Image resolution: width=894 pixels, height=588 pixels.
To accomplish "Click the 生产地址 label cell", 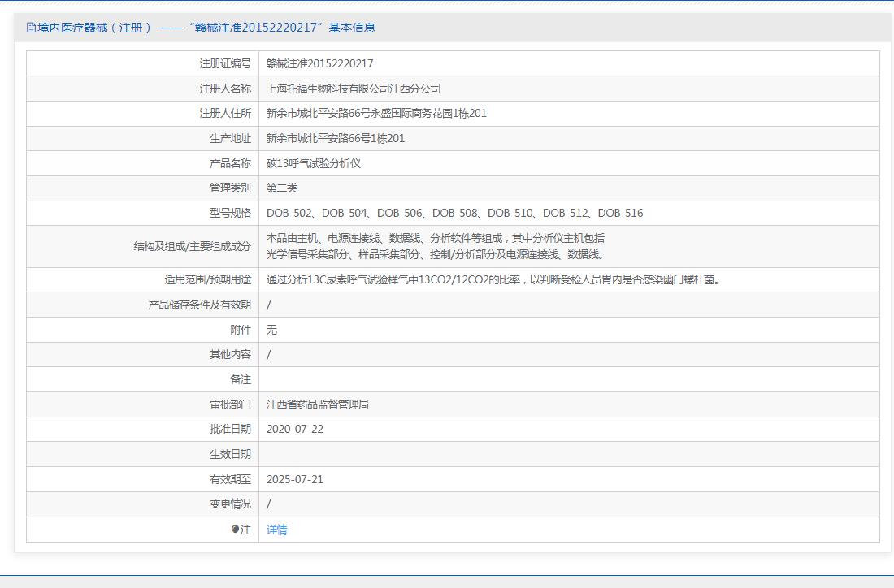I will 142,138.
